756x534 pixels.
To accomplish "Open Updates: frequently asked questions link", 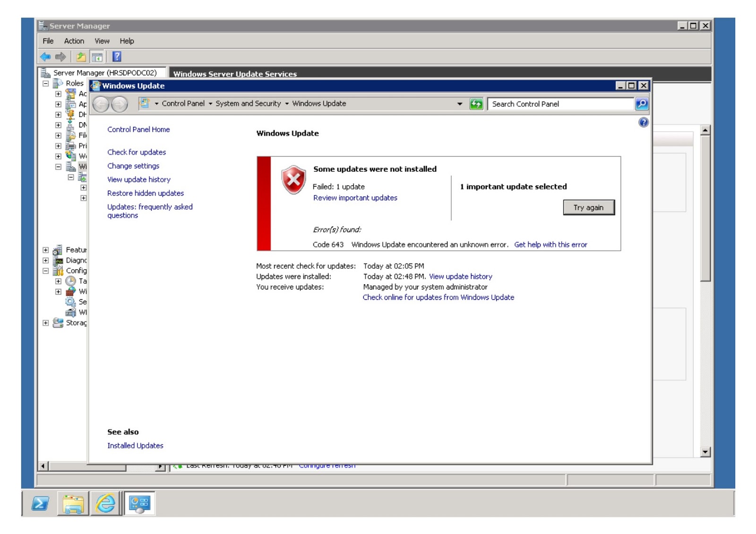I will (x=150, y=211).
